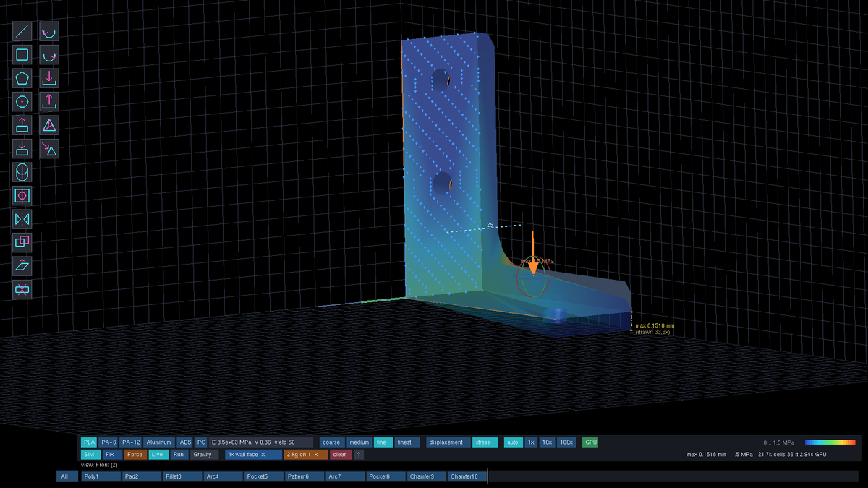Set deformation scale to 1x
868x488 pixels.
click(531, 442)
